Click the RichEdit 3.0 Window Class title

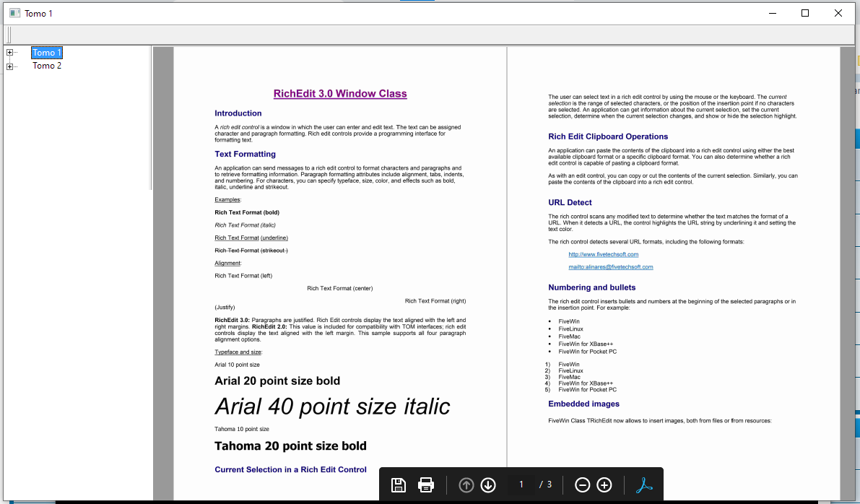click(x=340, y=93)
